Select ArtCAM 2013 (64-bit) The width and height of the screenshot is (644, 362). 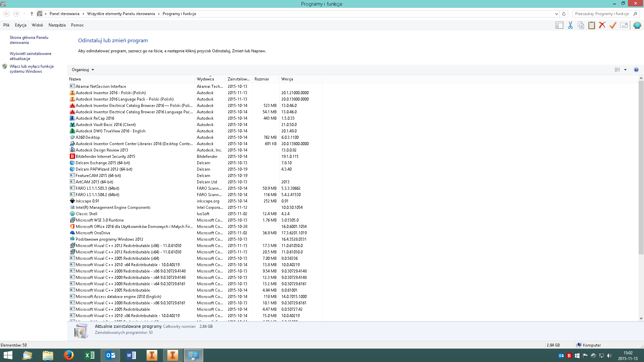[x=195, y=182]
